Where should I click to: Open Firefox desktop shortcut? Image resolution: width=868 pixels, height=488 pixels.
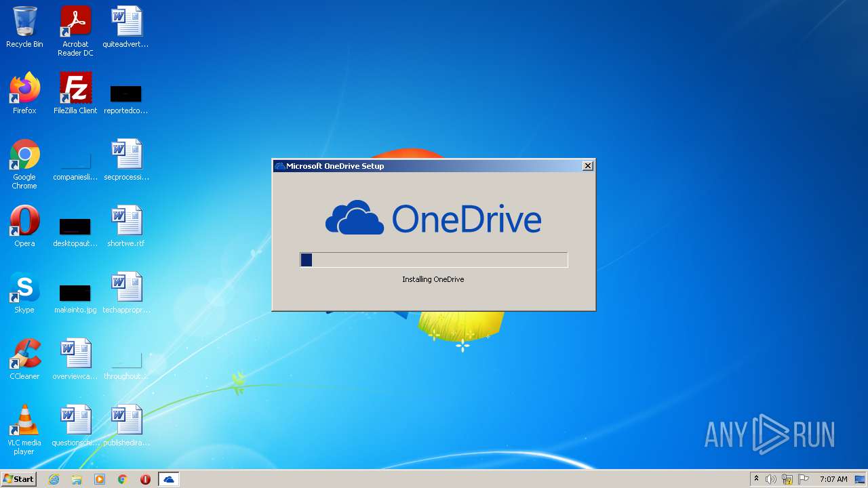point(24,94)
